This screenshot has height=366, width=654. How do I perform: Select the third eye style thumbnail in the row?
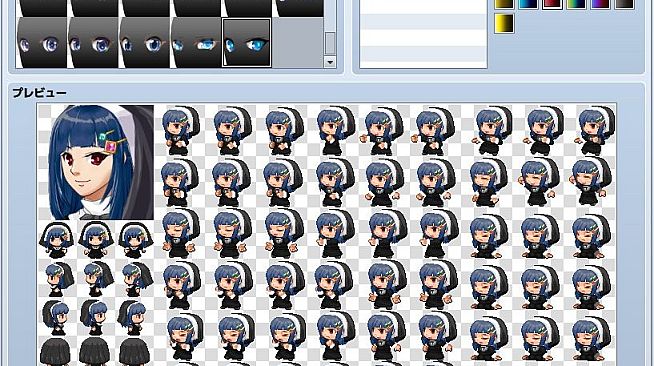(x=144, y=43)
